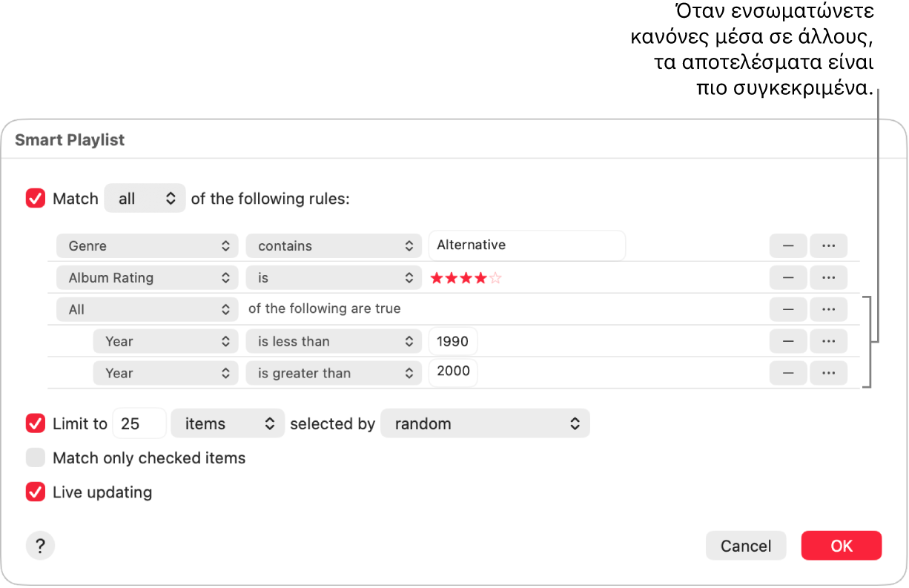Click the ellipsis button on the Genre row
Viewport: 909px width, 588px height.
(x=828, y=245)
